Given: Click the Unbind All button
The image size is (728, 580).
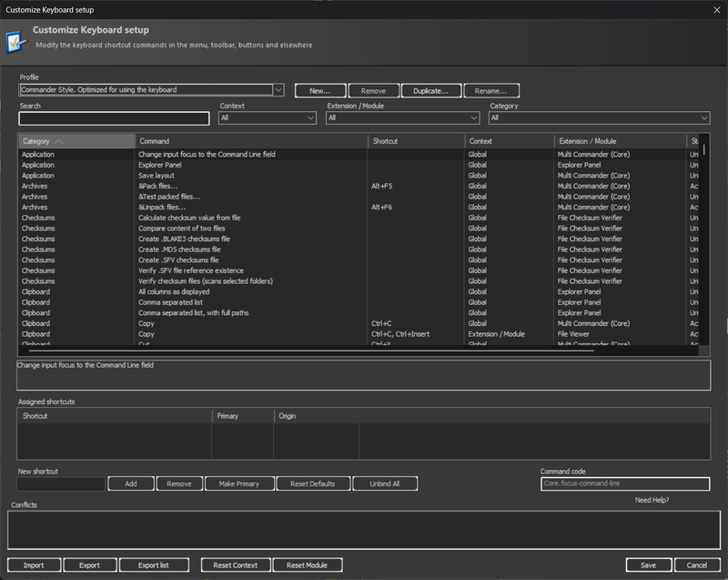Looking at the screenshot, I should [385, 483].
